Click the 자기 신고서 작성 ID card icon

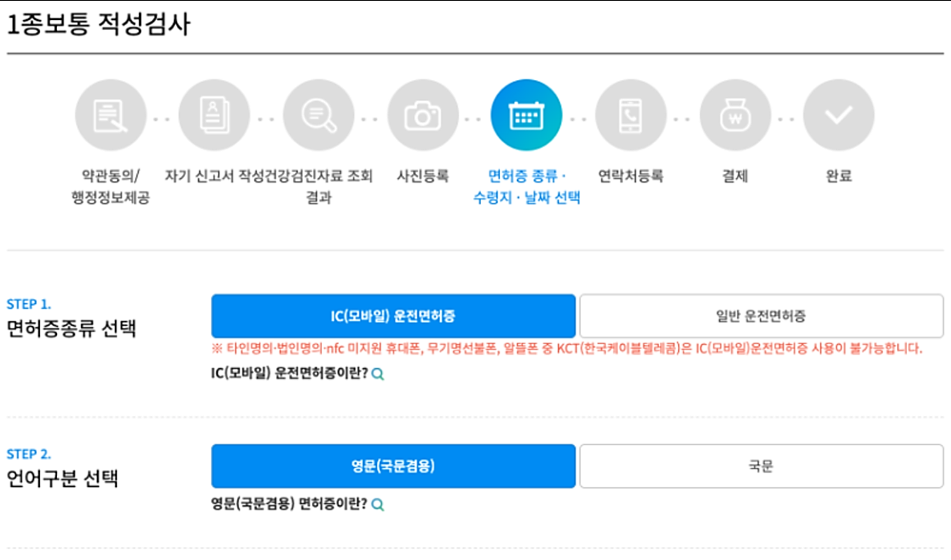pyautogui.click(x=214, y=114)
